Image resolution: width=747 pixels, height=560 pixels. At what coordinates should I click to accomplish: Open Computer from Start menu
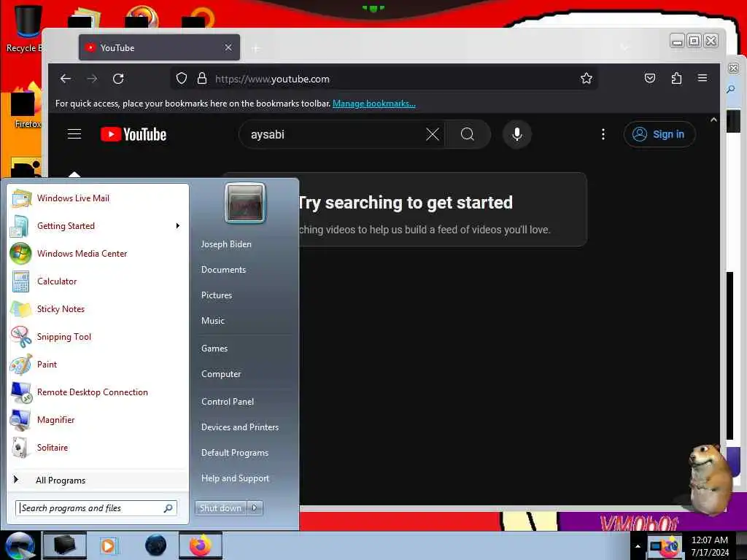[221, 374]
